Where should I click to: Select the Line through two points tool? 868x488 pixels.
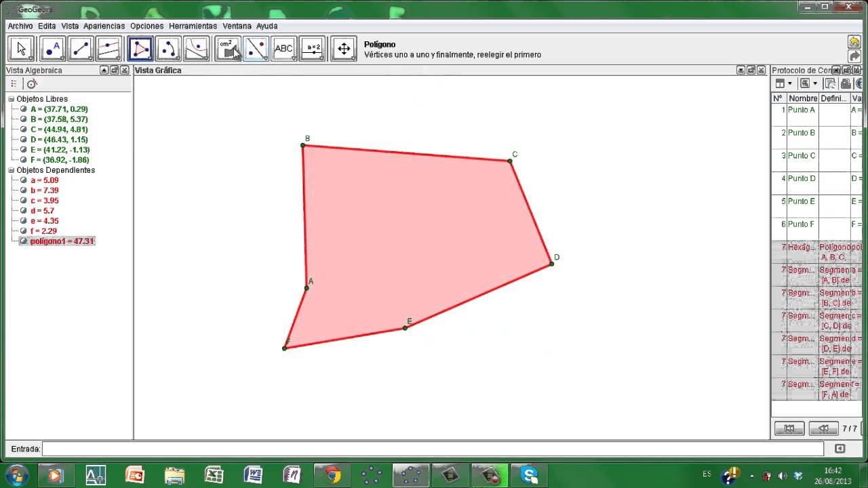pyautogui.click(x=81, y=49)
